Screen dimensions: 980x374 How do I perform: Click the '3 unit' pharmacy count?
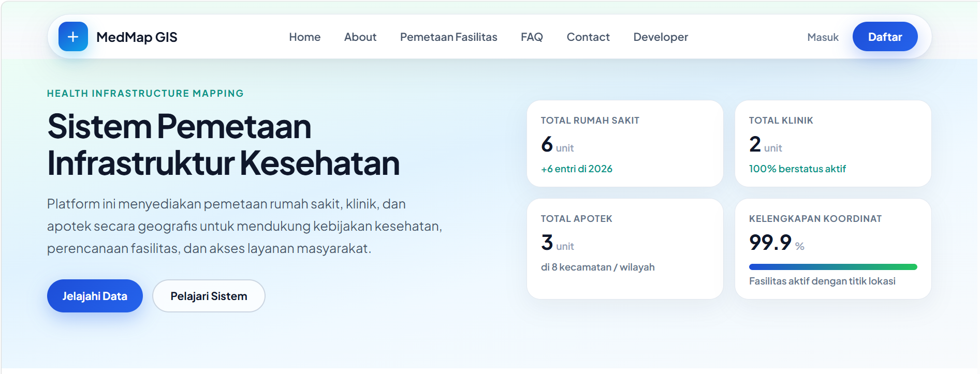558,243
